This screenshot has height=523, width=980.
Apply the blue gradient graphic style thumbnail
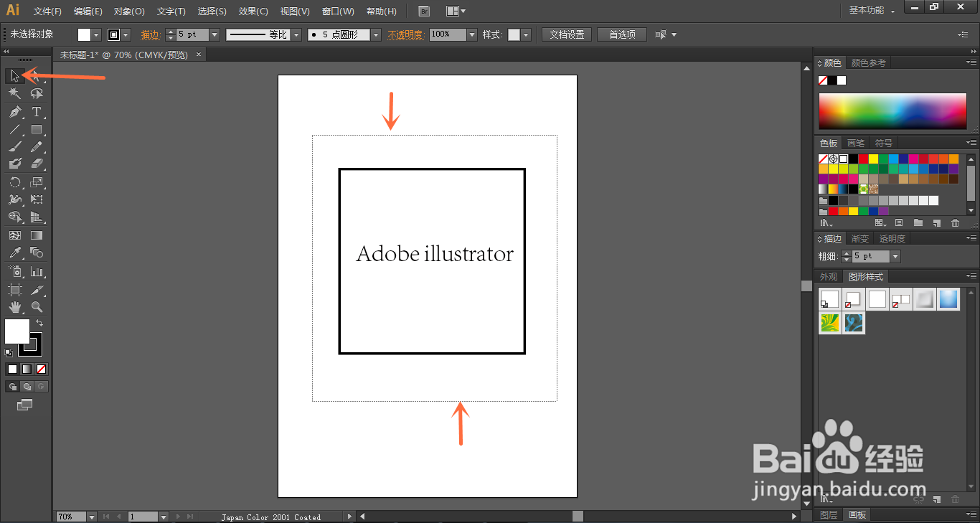point(948,299)
